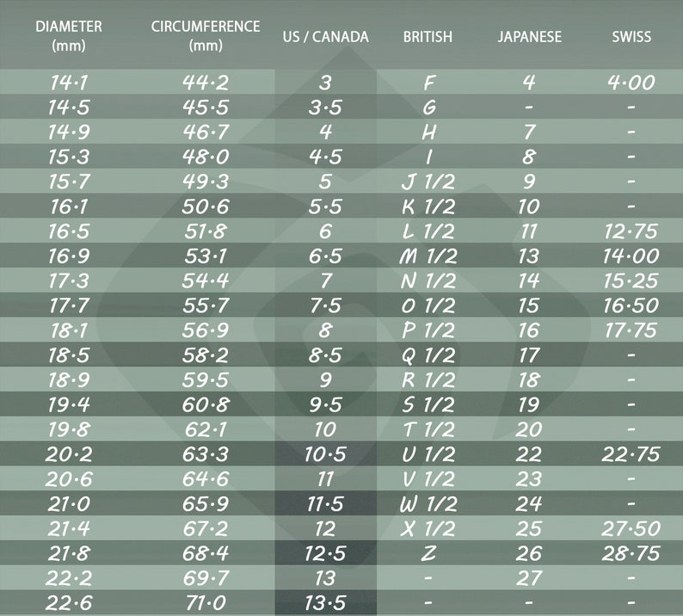Screen dimensions: 683x616
Task: Click the SWISS column header
Action: pos(631,37)
